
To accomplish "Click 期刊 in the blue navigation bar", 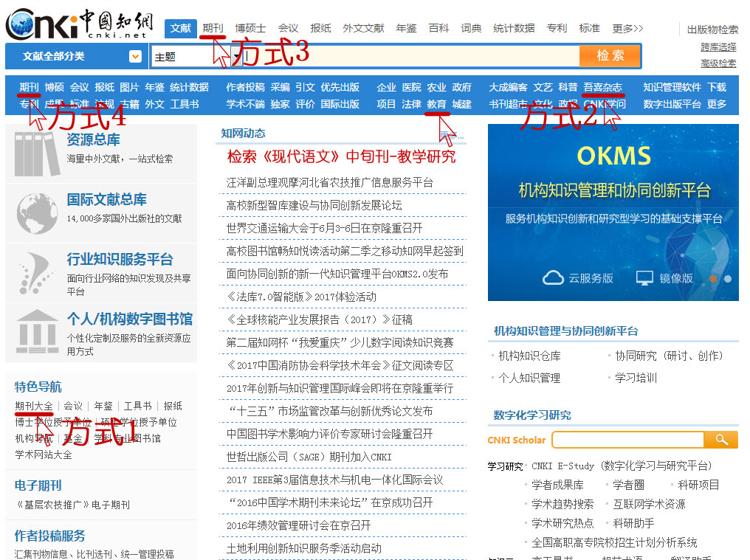I will tap(30, 87).
